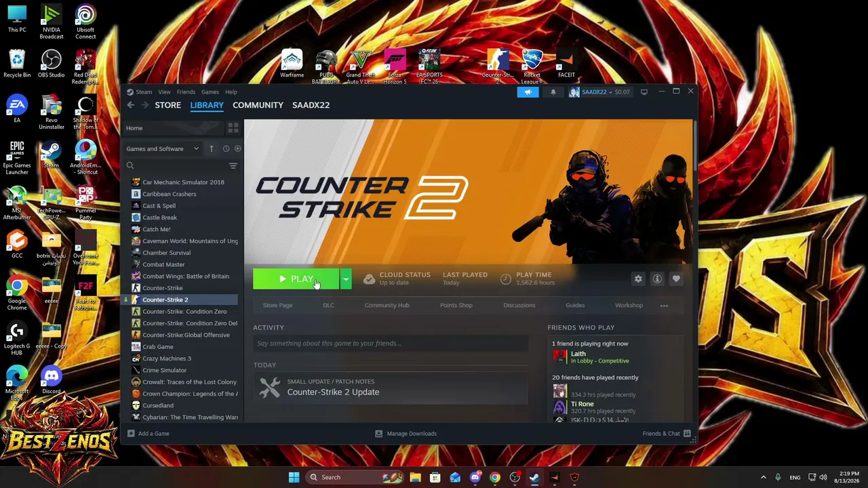
Task: Switch to the COMMUNITY section
Action: pos(258,105)
